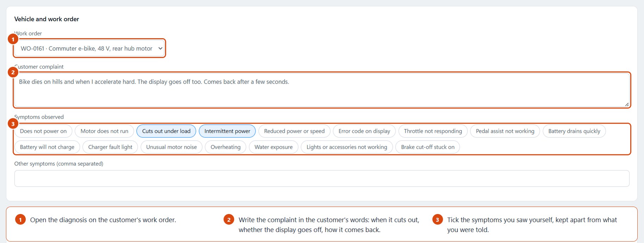
Task: Select the 'Reduced power or speed' symptom
Action: 294,131
